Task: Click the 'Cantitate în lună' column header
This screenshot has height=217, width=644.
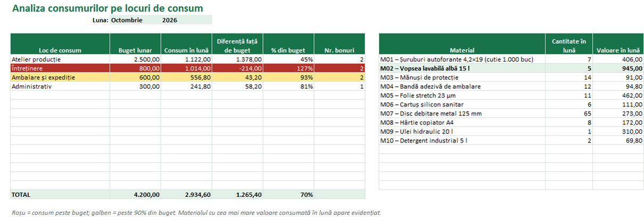Action: pos(569,44)
